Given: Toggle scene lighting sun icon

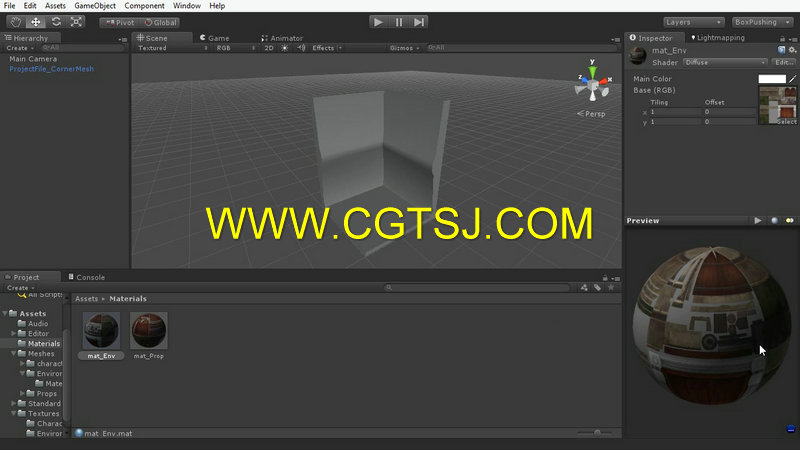Looking at the screenshot, I should [285, 48].
